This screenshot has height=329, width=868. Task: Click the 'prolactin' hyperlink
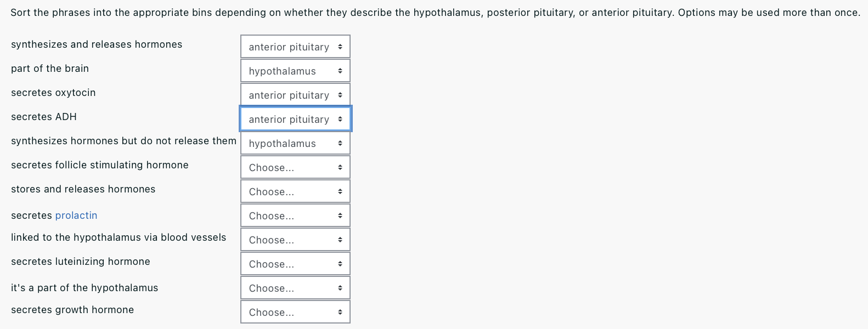pyautogui.click(x=76, y=215)
